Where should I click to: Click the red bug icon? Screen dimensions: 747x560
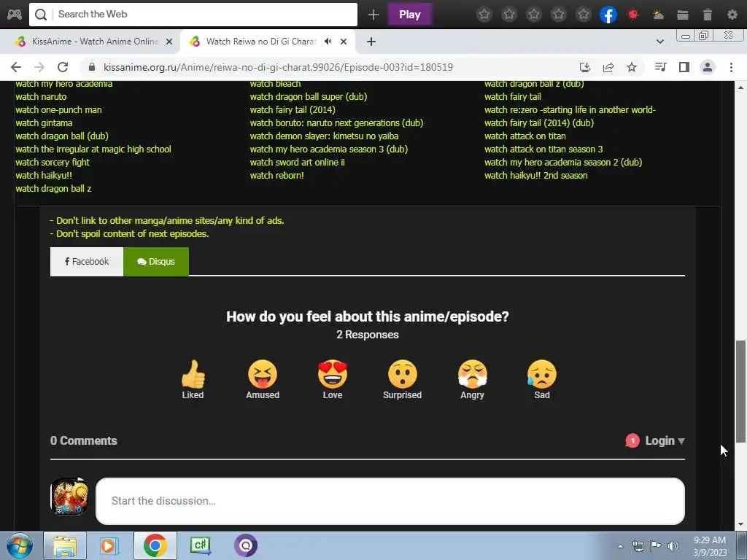[633, 15]
